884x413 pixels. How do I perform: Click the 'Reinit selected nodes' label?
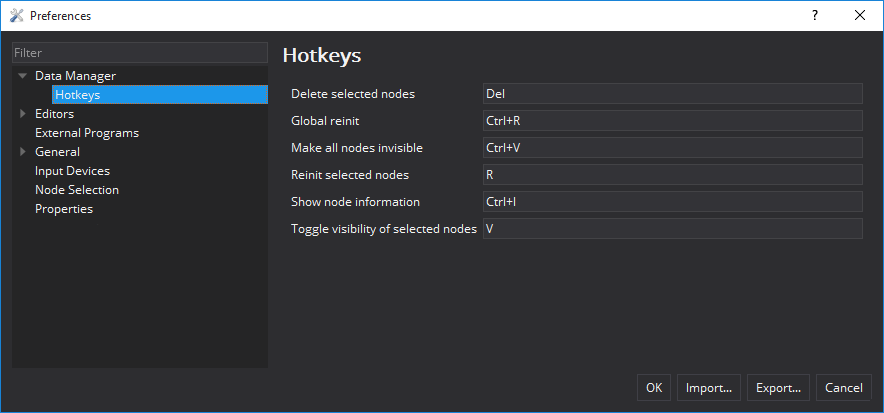pos(350,175)
